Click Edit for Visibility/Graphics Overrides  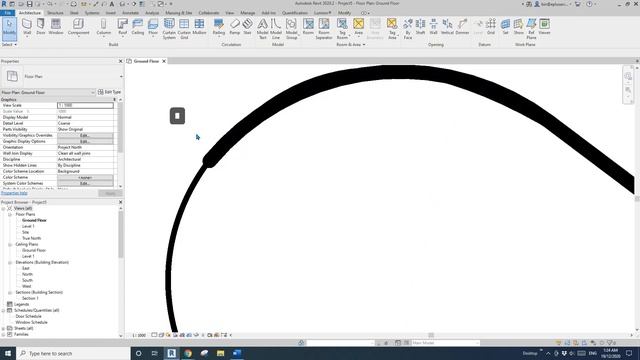click(85, 135)
